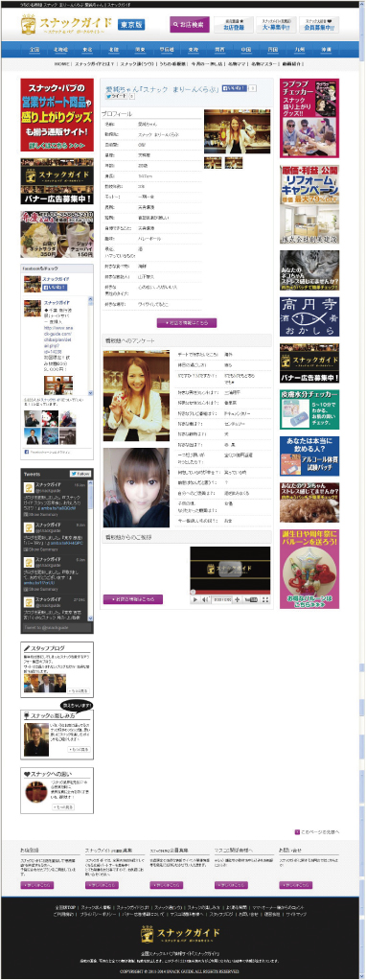Open the video in fullscreen mode
The width and height of the screenshot is (366, 980).
[264, 599]
